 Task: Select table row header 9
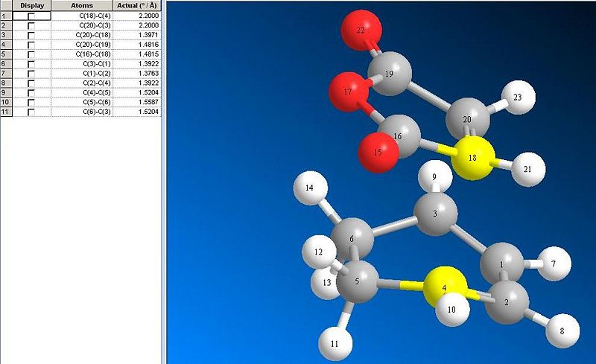tap(6, 92)
